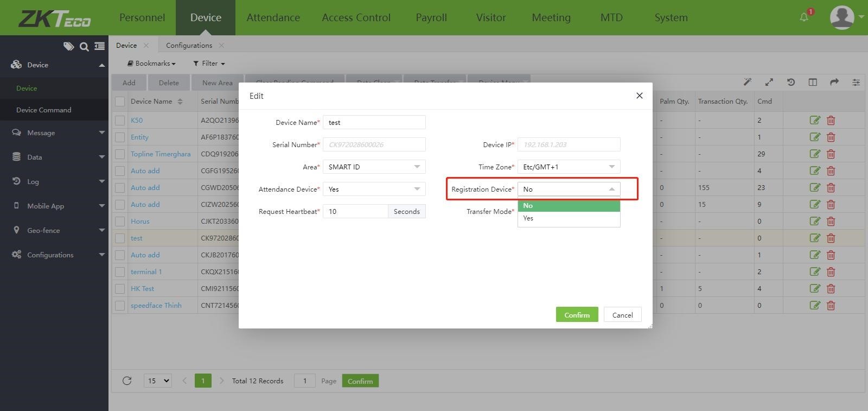
Task: Open the user profile avatar menu
Action: click(x=842, y=17)
